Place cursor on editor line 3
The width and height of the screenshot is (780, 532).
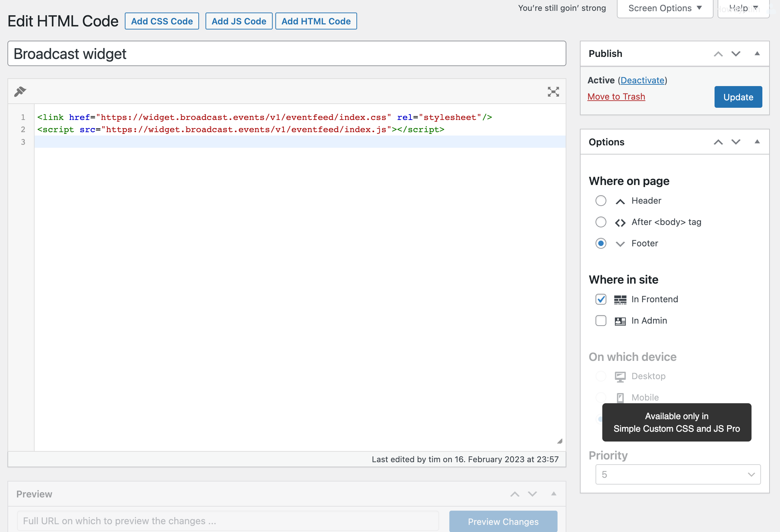(300, 142)
